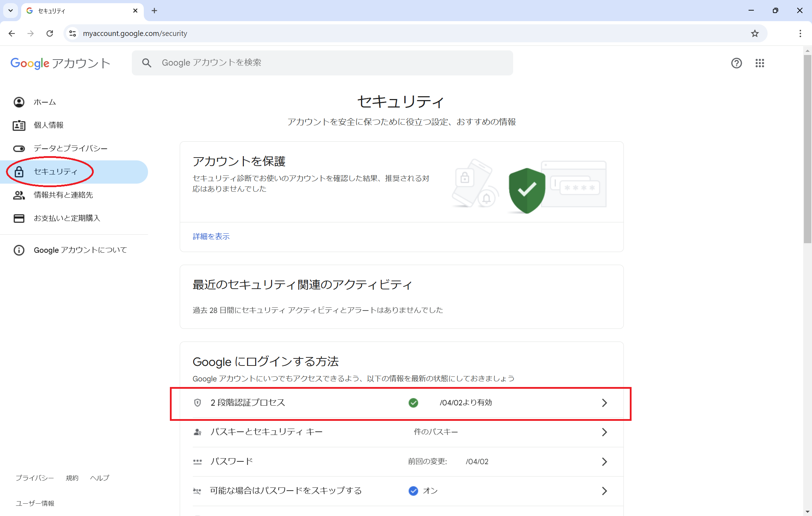Open データとプライバシー sidebar item
The image size is (812, 516).
point(70,148)
